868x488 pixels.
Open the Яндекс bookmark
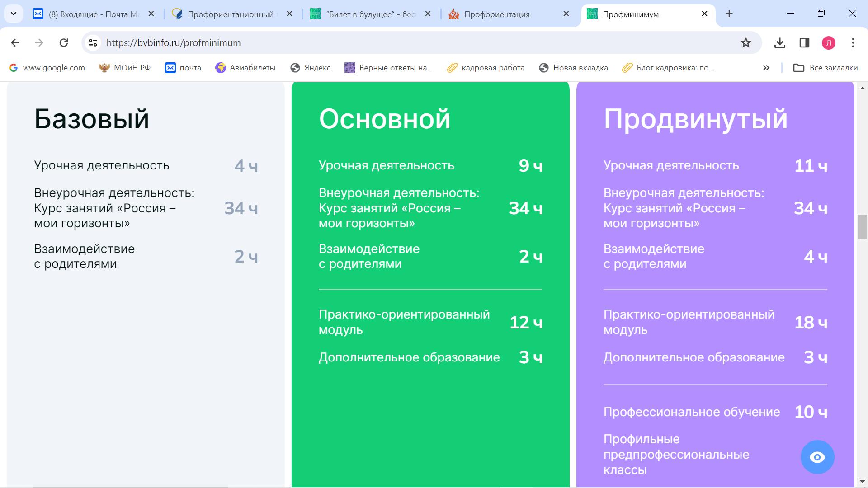(x=311, y=68)
